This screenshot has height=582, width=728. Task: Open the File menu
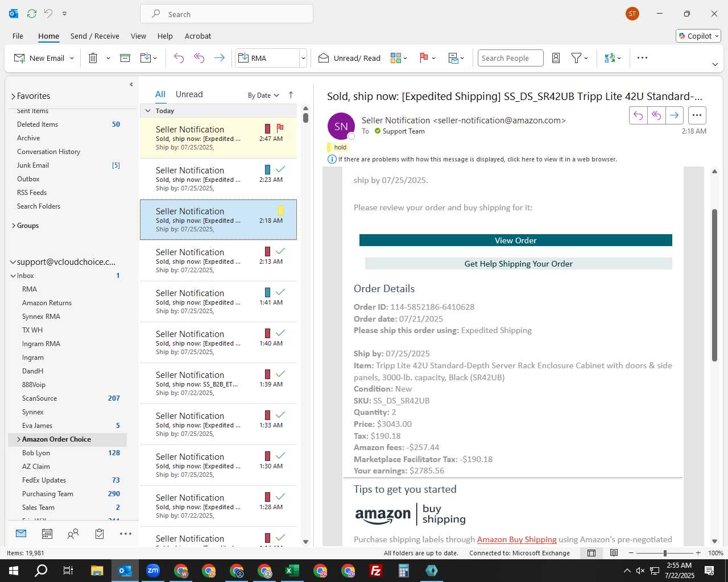18,36
